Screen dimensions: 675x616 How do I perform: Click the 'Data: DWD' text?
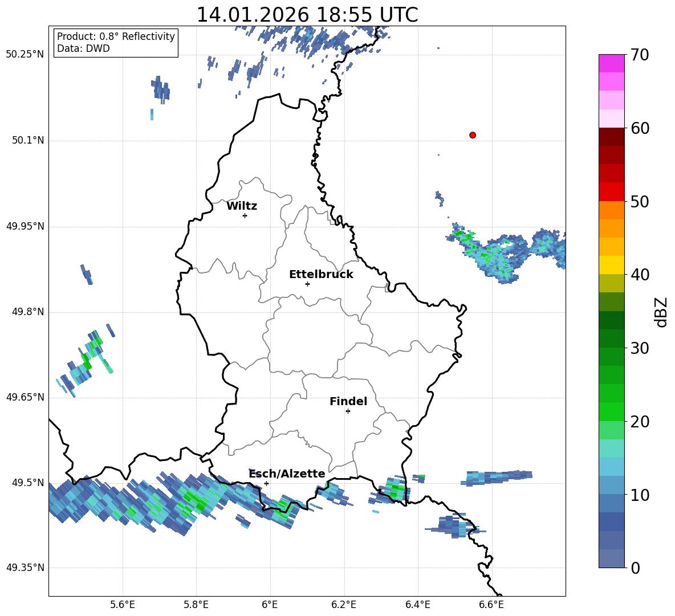[83, 48]
